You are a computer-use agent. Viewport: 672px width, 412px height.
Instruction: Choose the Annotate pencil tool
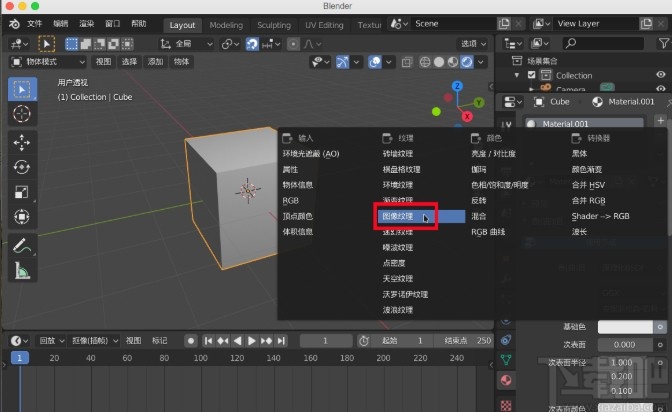tap(22, 244)
